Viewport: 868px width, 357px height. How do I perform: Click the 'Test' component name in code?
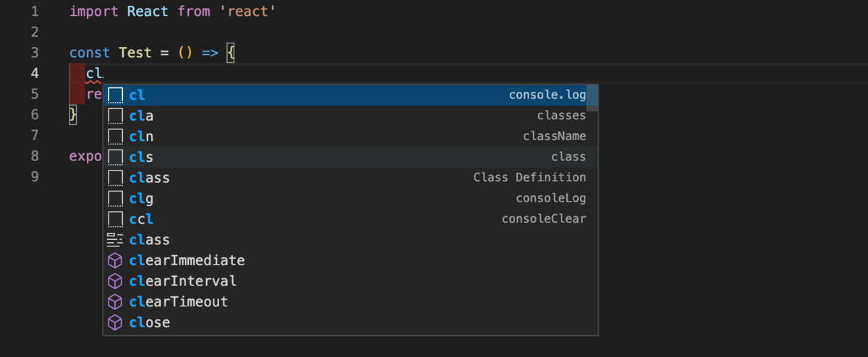[x=135, y=53]
